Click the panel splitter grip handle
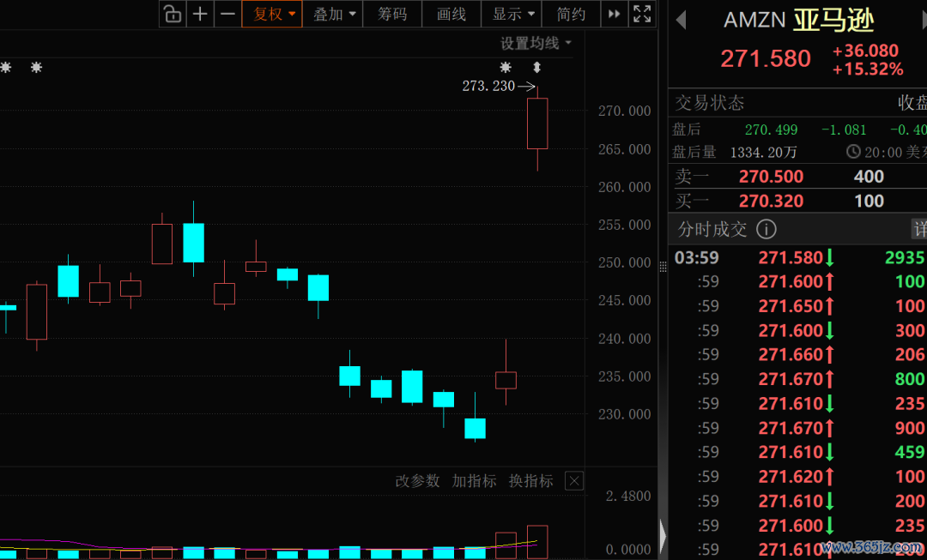 click(x=663, y=266)
